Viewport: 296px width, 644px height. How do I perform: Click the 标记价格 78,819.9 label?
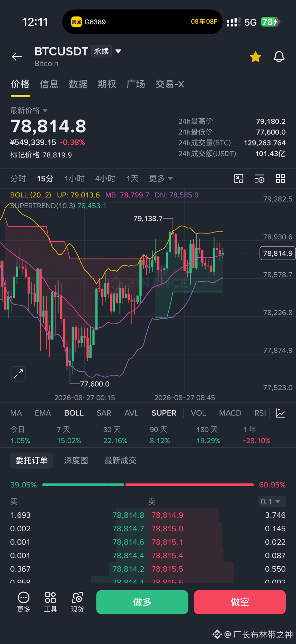point(41,155)
